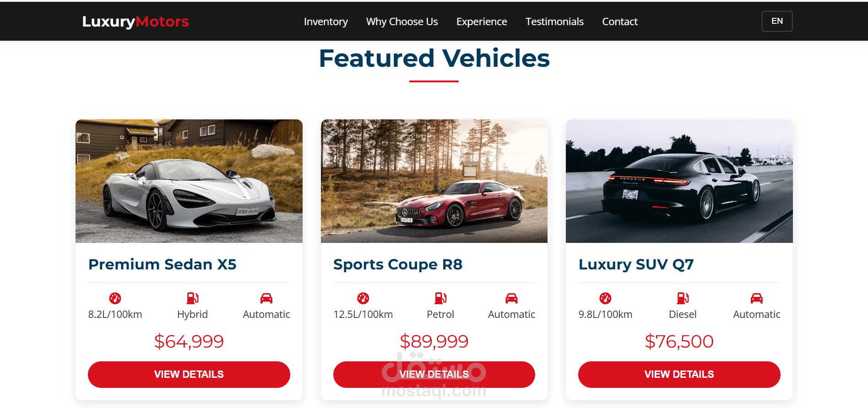Click the gauge icon above 12.5L/100km
Screen dimensions: 868x408
click(x=363, y=298)
